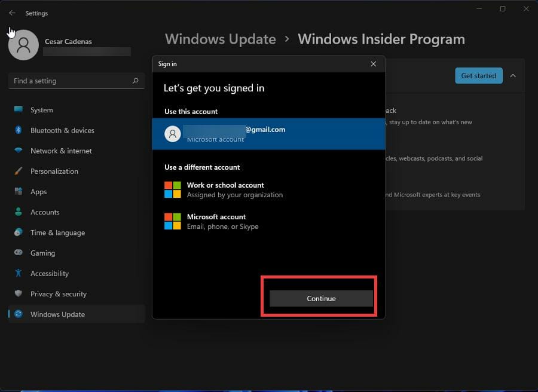The image size is (538, 392).
Task: Click the Personalization paintbrush icon
Action: pyautogui.click(x=18, y=171)
